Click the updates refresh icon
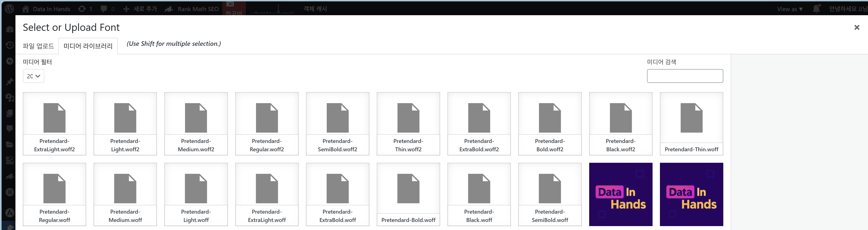 82,9
